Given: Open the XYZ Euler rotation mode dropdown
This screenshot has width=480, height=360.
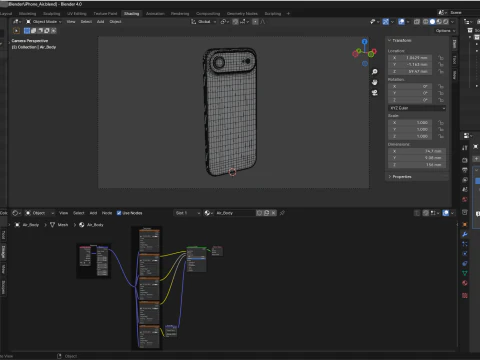Looking at the screenshot, I should pos(417,108).
